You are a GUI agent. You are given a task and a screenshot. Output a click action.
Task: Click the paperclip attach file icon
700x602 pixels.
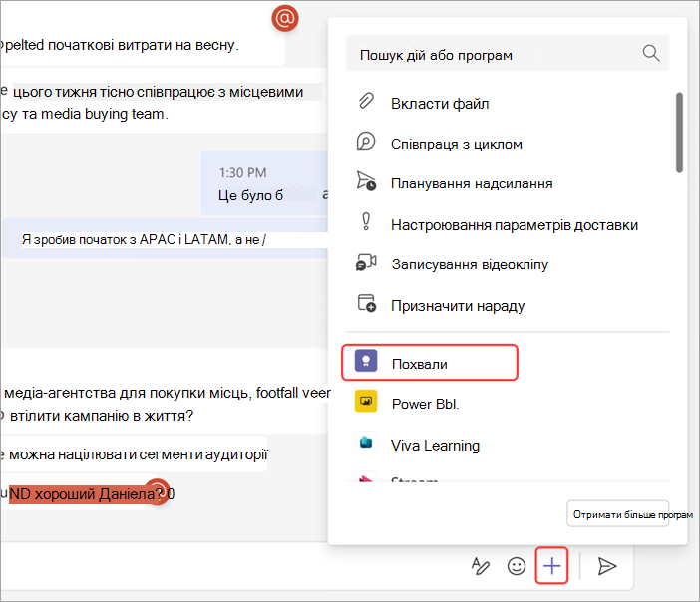[x=366, y=101]
